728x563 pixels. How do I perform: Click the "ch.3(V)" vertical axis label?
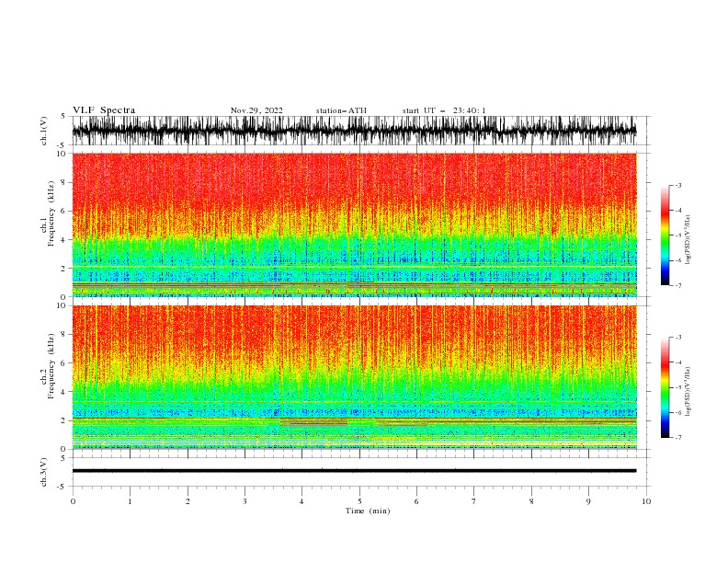pos(44,472)
